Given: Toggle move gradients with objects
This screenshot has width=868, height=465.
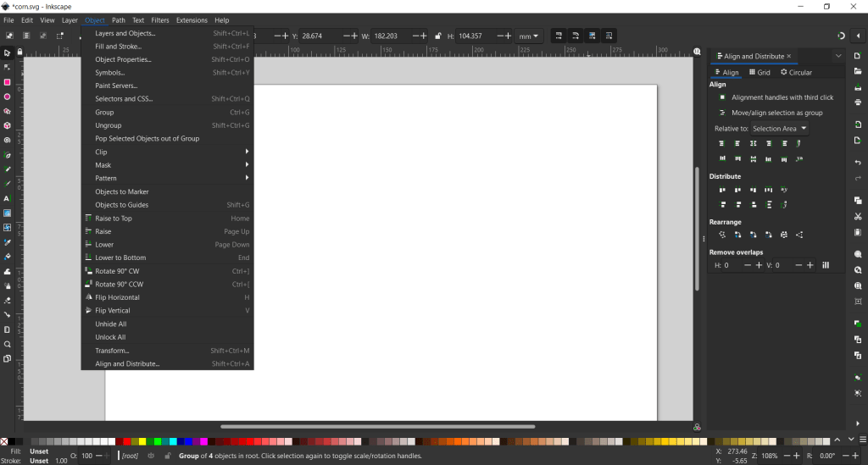Looking at the screenshot, I should (592, 36).
